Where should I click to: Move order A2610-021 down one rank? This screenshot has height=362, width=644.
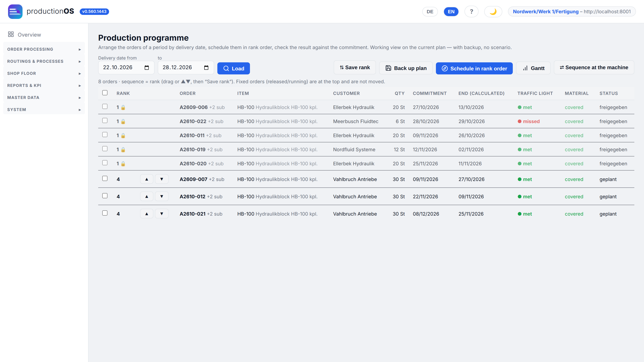(162, 214)
